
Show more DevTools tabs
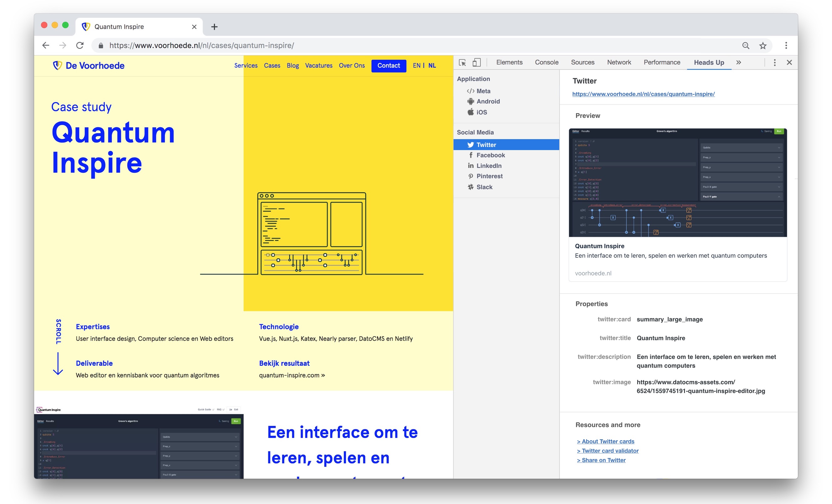point(739,63)
